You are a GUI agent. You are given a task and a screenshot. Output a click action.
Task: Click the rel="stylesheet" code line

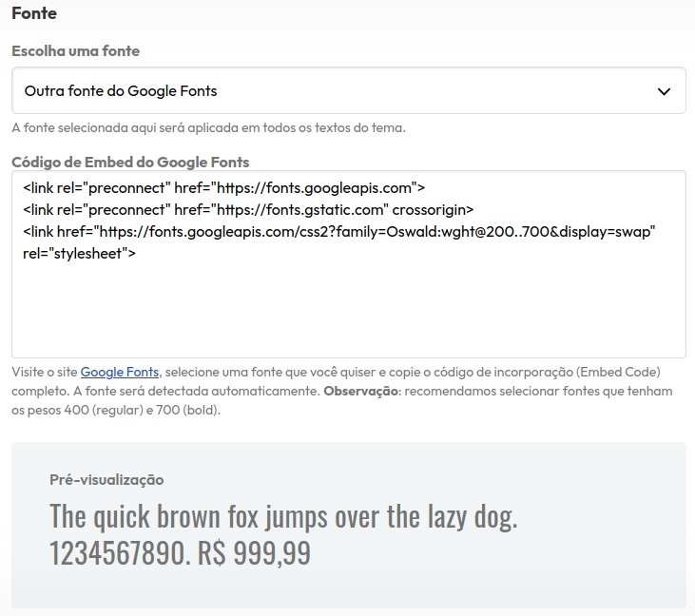click(x=79, y=254)
